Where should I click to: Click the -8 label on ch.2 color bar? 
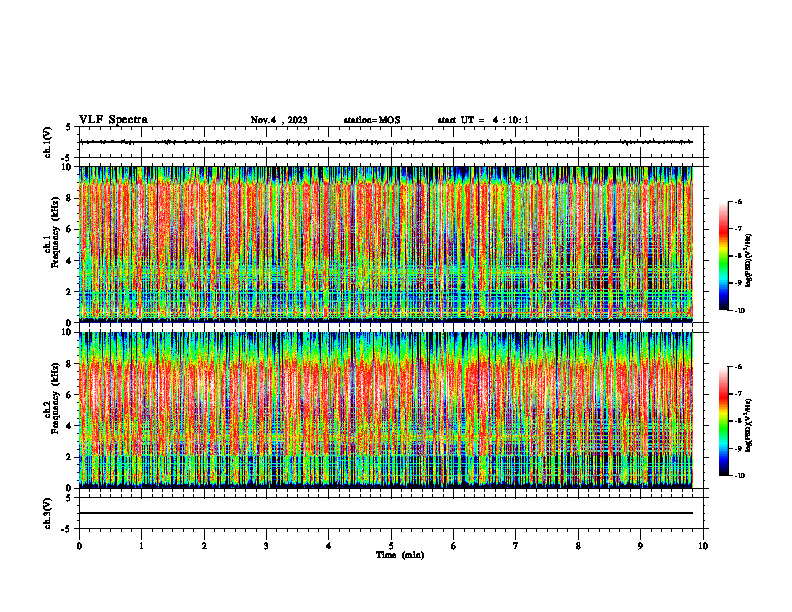point(738,421)
